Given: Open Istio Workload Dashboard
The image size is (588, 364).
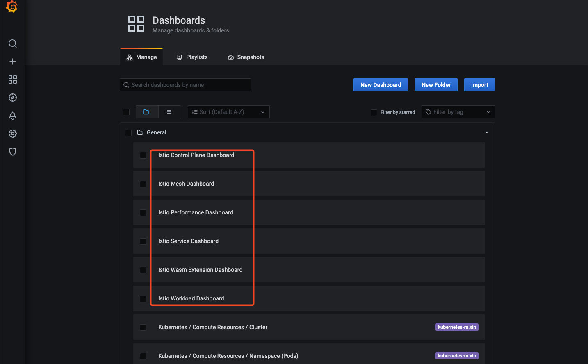Looking at the screenshot, I should pyautogui.click(x=191, y=298).
